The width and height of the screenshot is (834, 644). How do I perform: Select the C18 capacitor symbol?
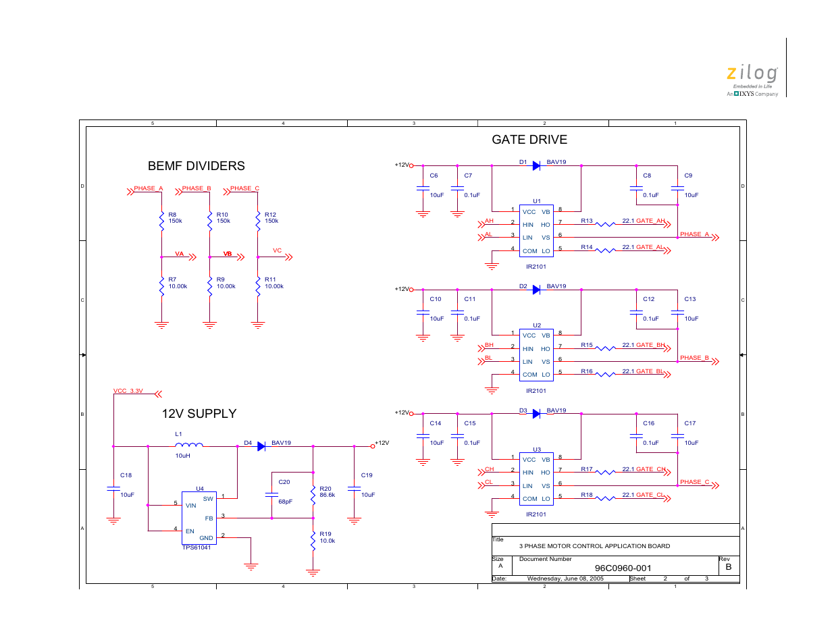[113, 489]
